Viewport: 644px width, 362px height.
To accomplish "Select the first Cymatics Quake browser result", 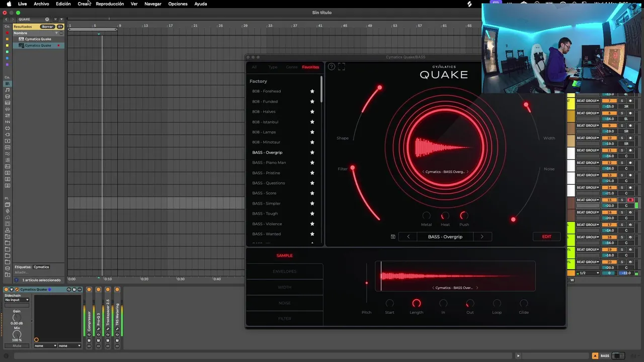I will point(38,39).
